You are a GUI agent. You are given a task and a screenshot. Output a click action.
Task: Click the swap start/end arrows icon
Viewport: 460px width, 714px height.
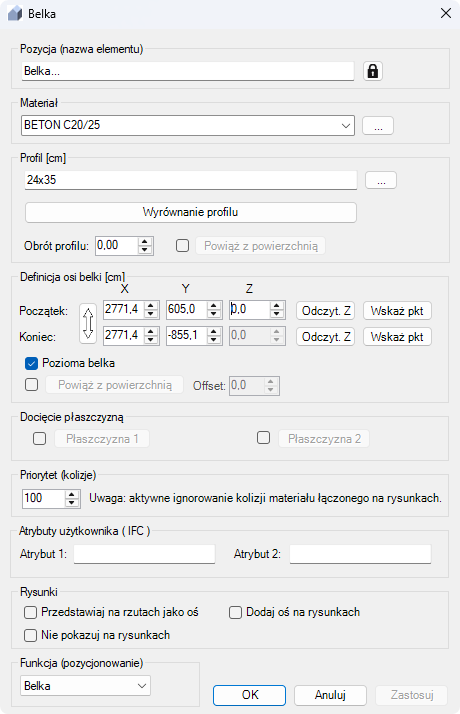[x=88, y=323]
